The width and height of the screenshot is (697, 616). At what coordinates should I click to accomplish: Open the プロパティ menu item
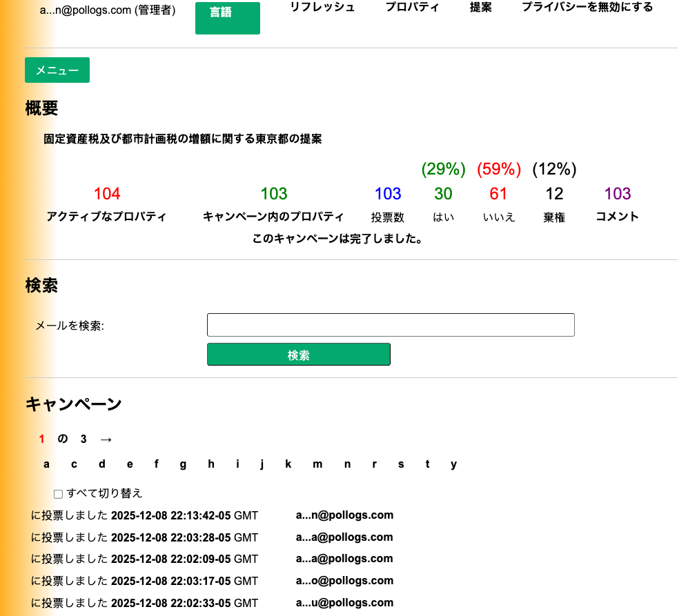click(413, 7)
